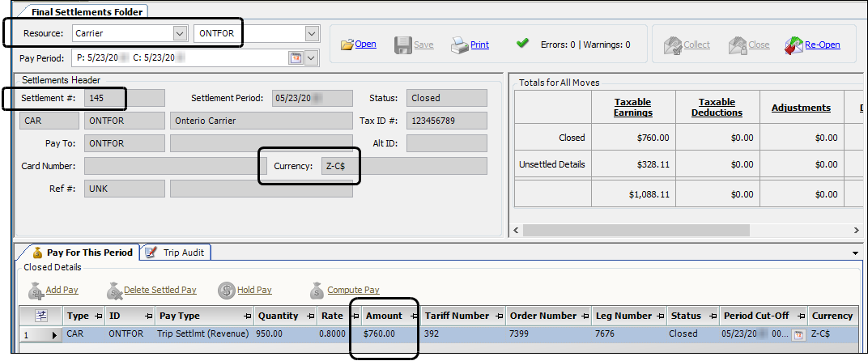The image size is (868, 361).
Task: Click the Pay Period text field
Action: [180, 57]
